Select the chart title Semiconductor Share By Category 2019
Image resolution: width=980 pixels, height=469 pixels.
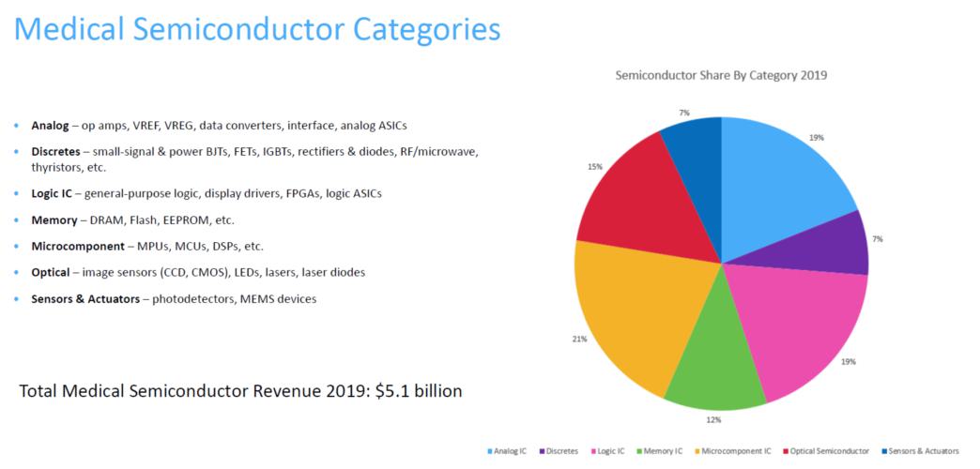[720, 75]
